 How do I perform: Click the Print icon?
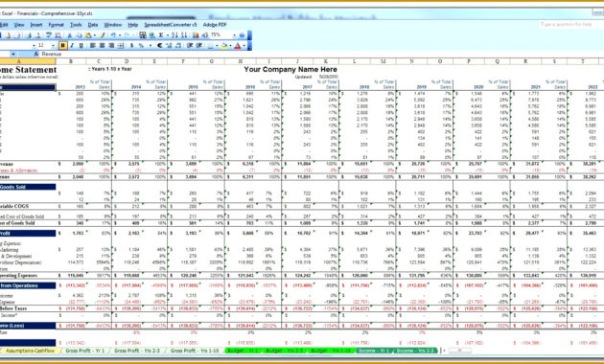click(x=28, y=35)
